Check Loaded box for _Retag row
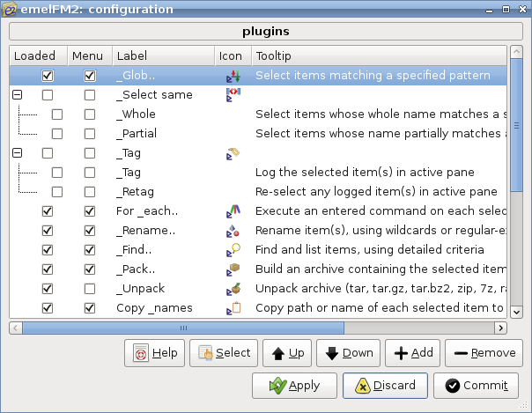The height and width of the screenshot is (413, 532). tap(57, 192)
